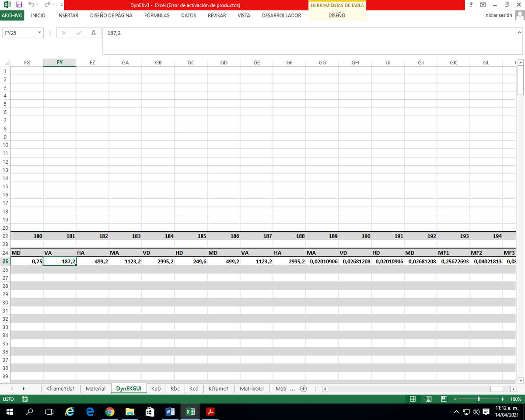Click the Redo arrow icon

pyautogui.click(x=48, y=5)
